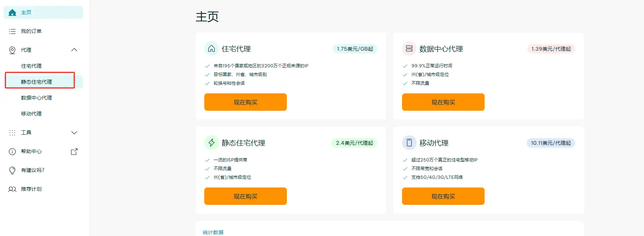Select 静态住宅代理 in the sidebar

[36, 82]
